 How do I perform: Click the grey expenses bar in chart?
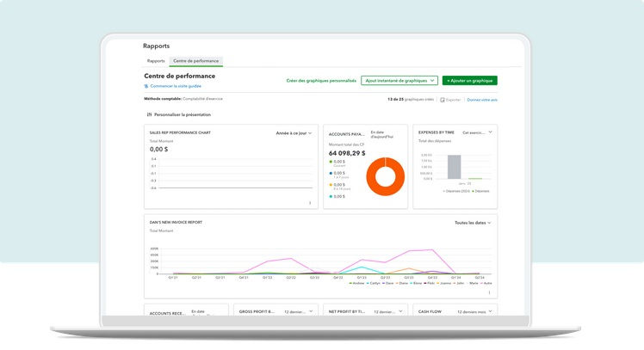tap(454, 167)
